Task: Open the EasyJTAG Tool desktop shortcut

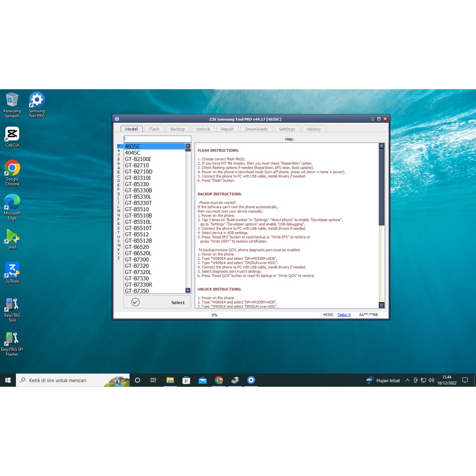Action: click(x=12, y=309)
